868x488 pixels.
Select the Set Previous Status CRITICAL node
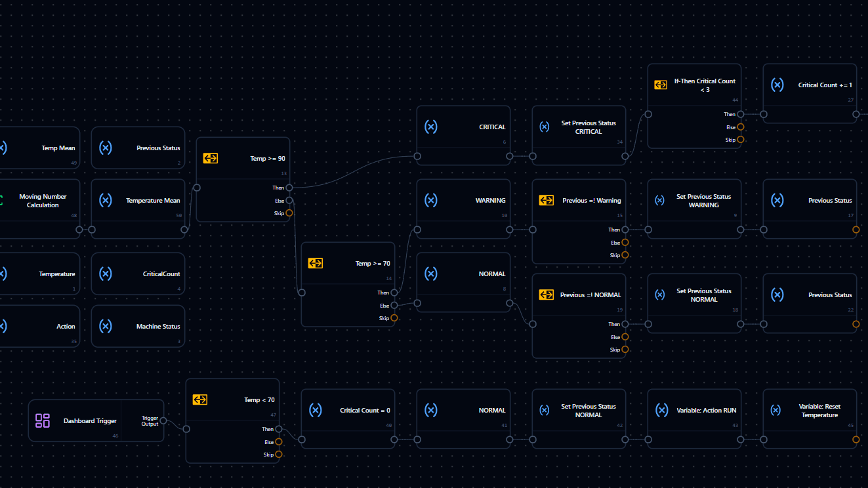[579, 135]
